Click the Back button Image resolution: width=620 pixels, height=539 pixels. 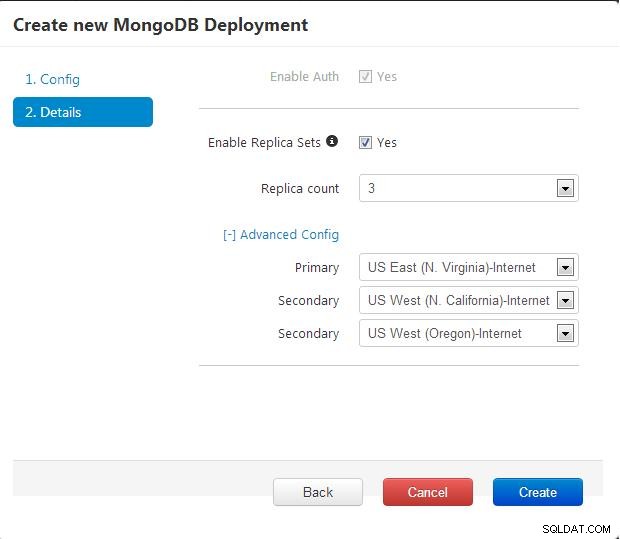click(x=318, y=492)
